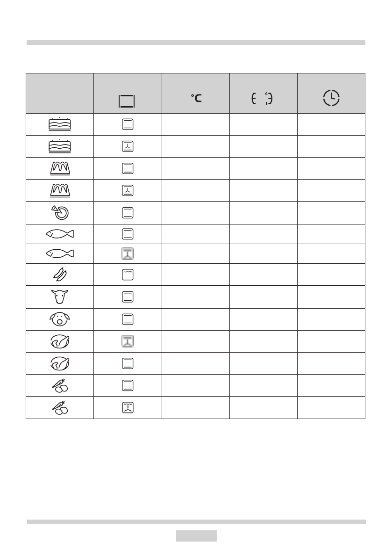Viewport: 392px width, 557px height.
Task: Select the shaded oven mode icon beside chicken
Action: tap(128, 341)
